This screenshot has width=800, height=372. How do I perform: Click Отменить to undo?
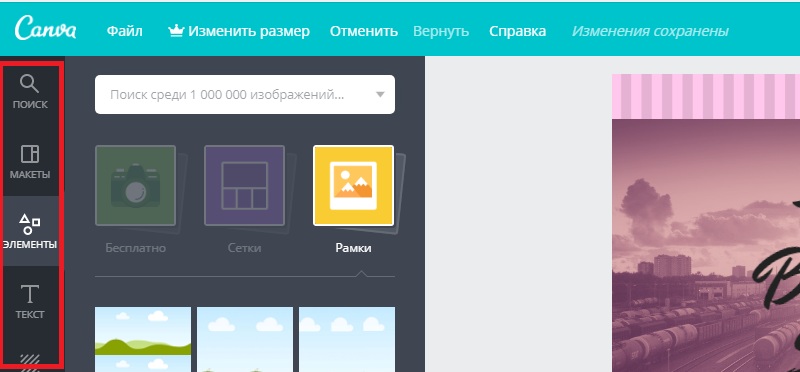click(x=364, y=31)
